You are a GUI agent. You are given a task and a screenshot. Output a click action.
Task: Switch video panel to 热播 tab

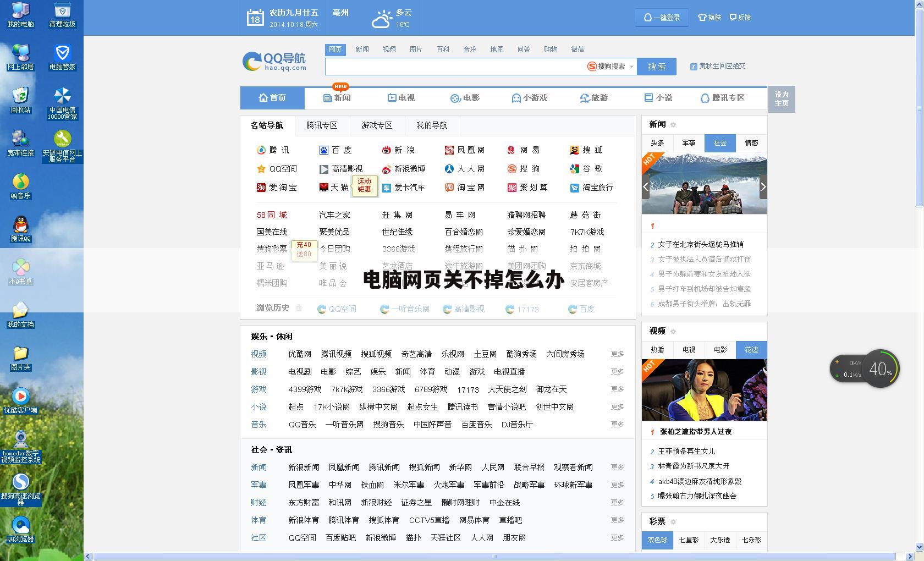[657, 350]
